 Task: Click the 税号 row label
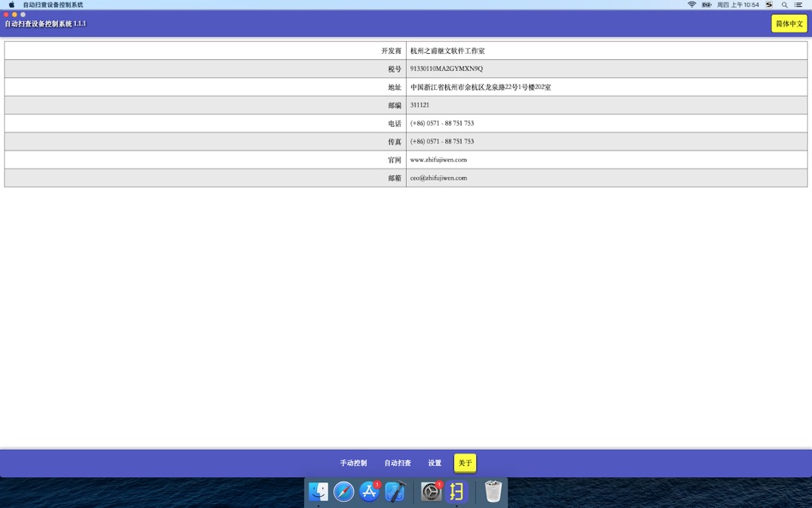(395, 69)
